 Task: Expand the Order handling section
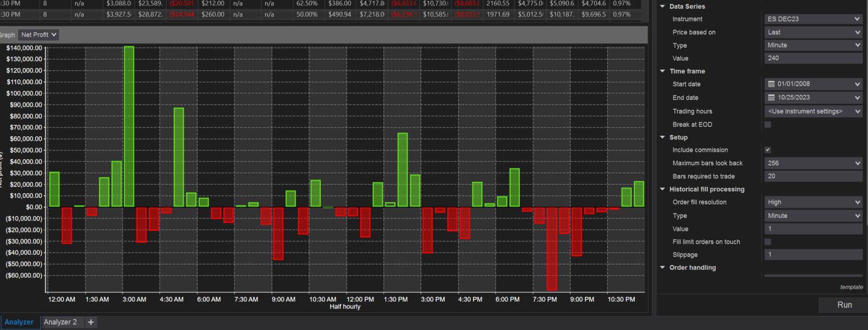click(x=663, y=267)
